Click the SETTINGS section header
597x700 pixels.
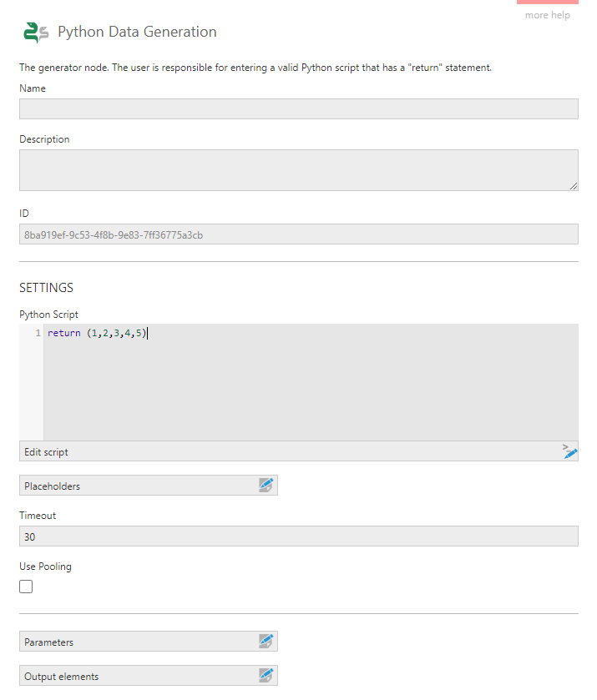pos(46,287)
